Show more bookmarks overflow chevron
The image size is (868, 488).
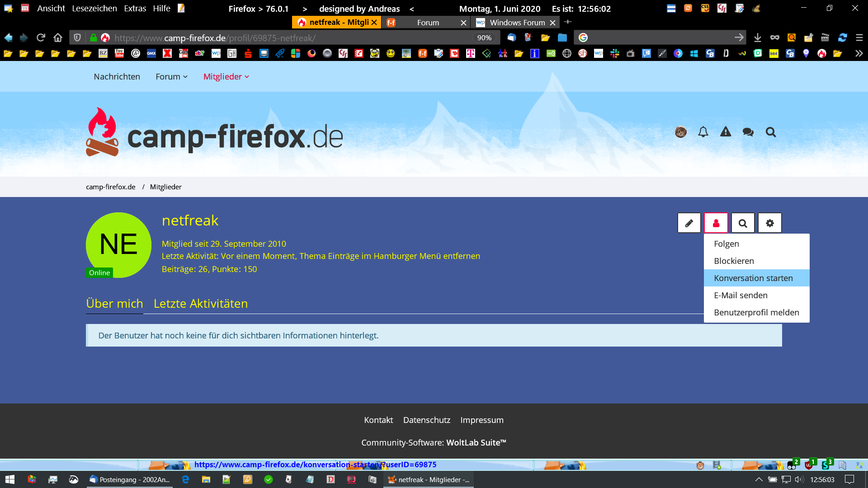[859, 53]
